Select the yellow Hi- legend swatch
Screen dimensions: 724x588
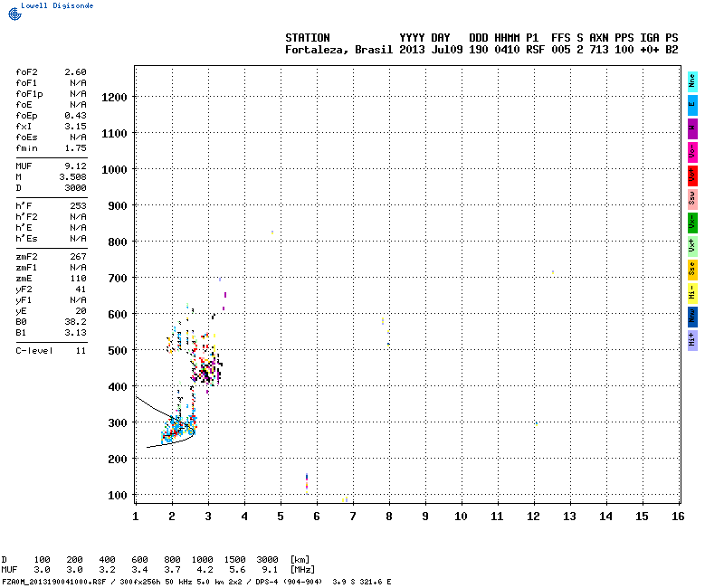692,293
